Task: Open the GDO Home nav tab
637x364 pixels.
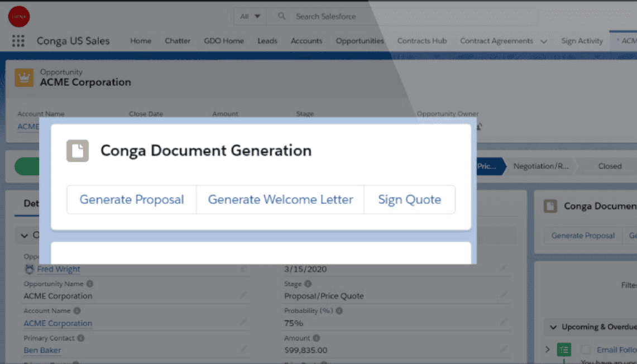Action: pos(224,41)
